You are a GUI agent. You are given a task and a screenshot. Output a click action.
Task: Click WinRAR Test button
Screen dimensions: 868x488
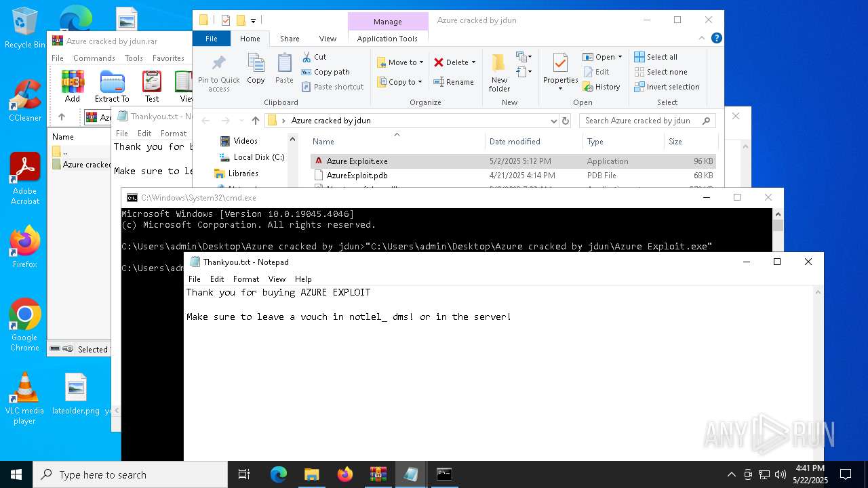click(x=152, y=86)
